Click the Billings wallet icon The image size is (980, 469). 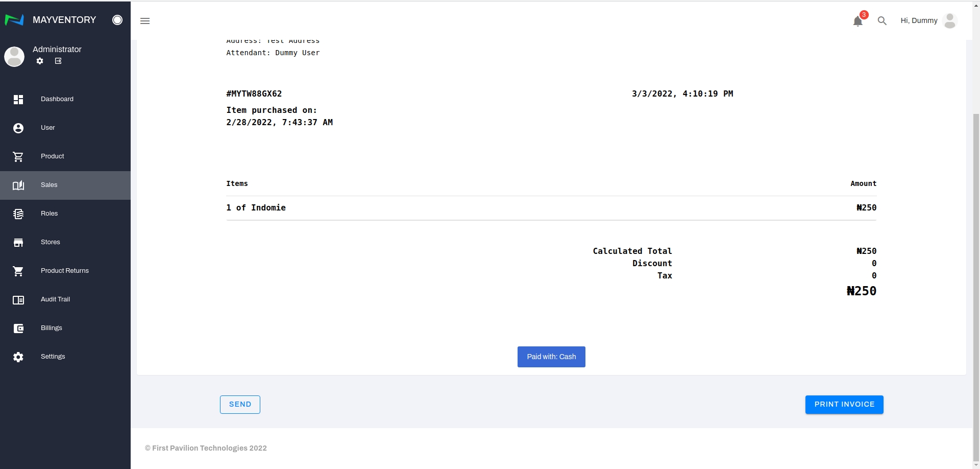pos(18,329)
